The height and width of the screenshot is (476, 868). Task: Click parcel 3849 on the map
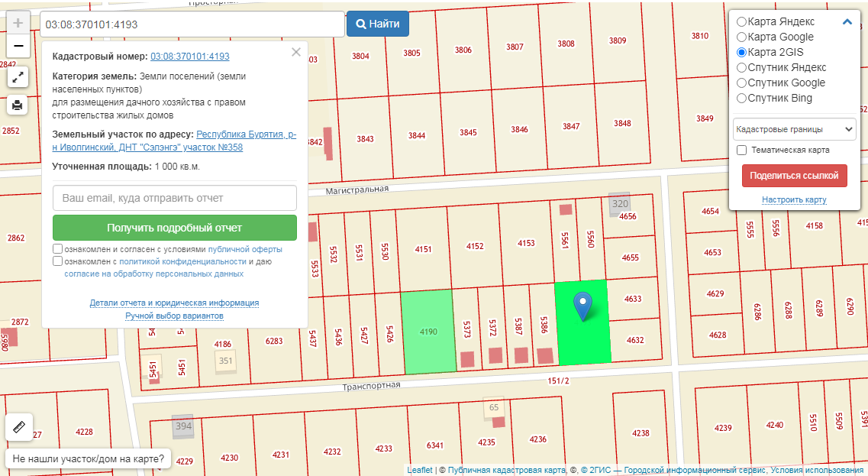pos(705,118)
